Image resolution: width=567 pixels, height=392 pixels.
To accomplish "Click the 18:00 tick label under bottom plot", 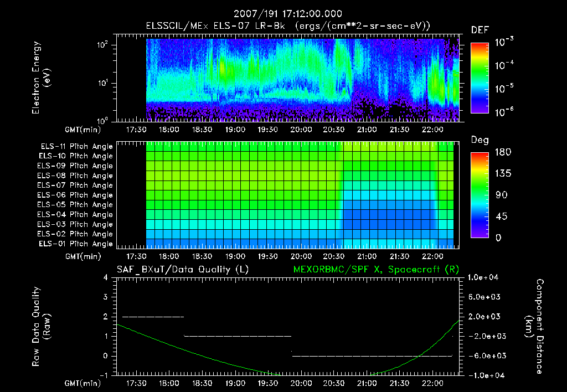I will pyautogui.click(x=169, y=383).
